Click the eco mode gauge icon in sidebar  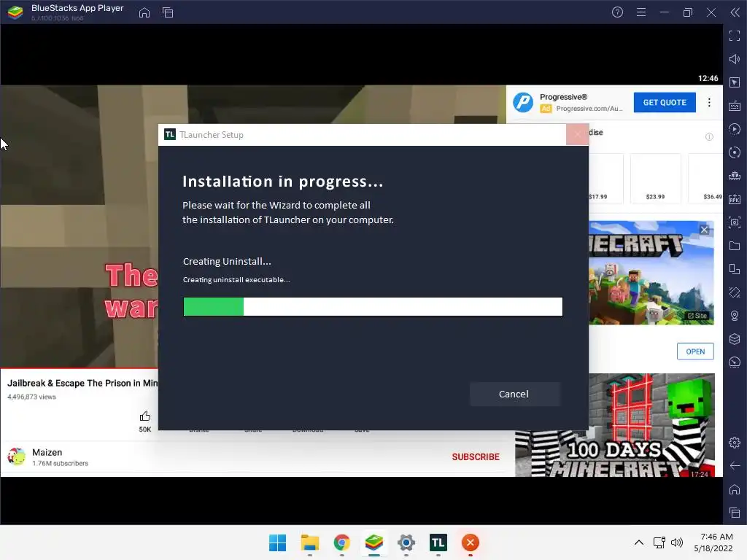[735, 362]
